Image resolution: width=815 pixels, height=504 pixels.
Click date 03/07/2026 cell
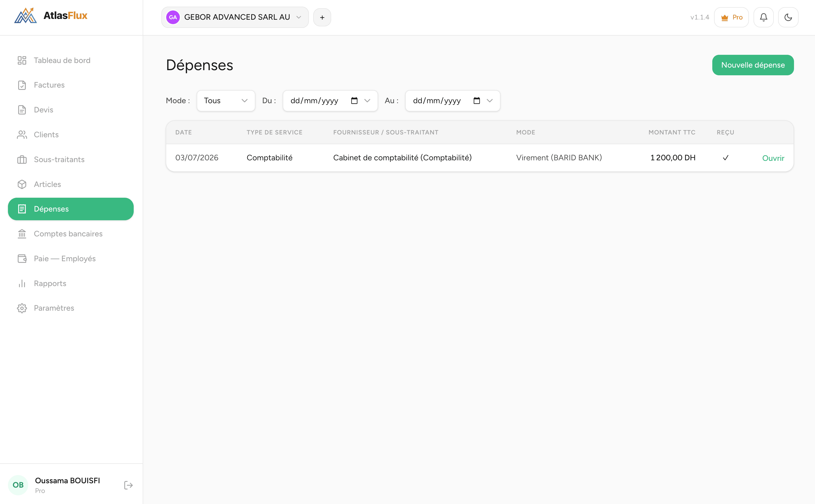pyautogui.click(x=197, y=158)
